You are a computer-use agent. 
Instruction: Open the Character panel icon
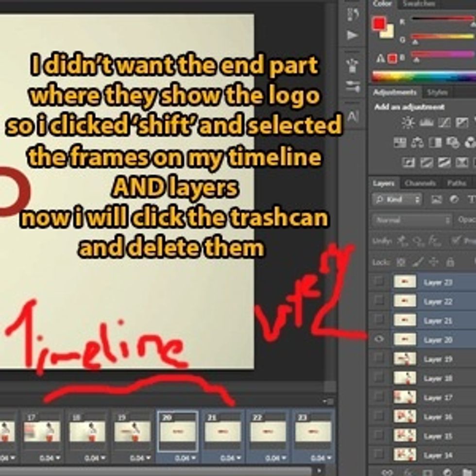(x=353, y=116)
